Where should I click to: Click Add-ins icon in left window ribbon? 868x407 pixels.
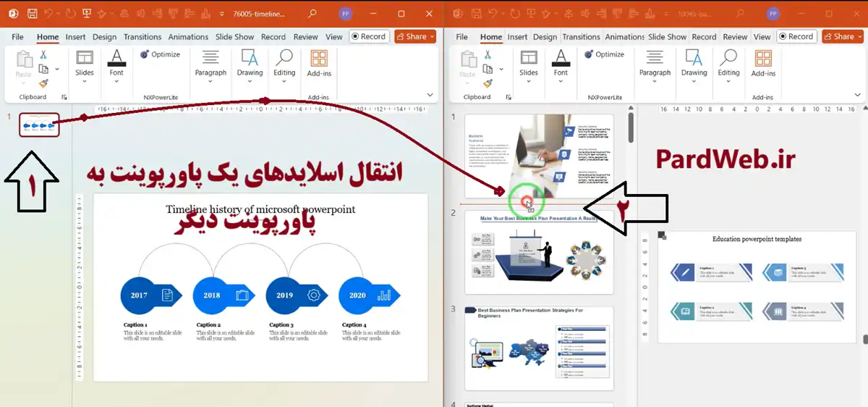pyautogui.click(x=318, y=64)
